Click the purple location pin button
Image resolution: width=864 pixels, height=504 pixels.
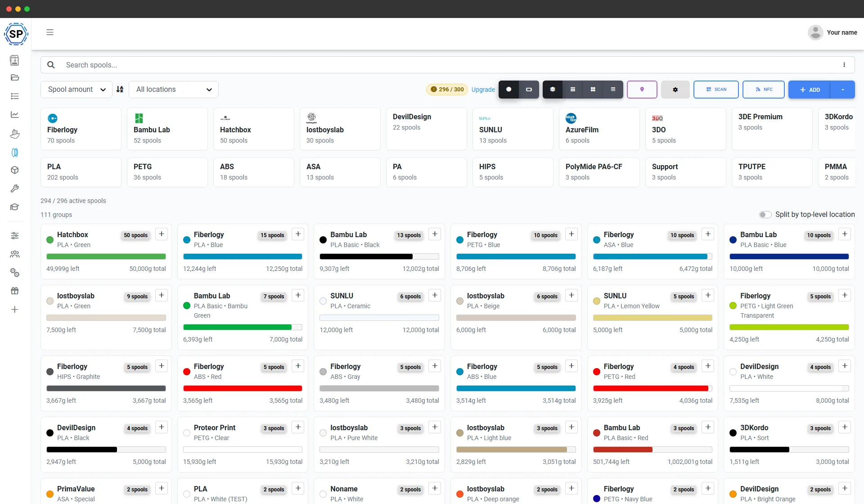tap(642, 90)
